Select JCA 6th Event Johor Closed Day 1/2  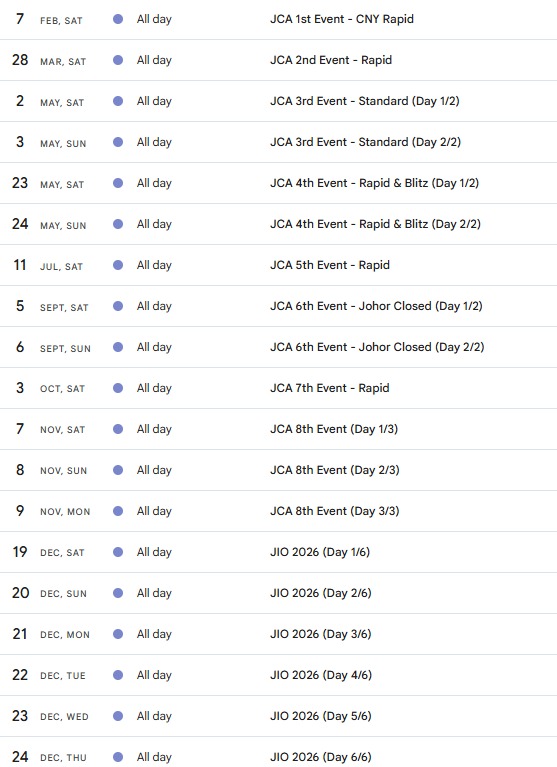click(377, 306)
